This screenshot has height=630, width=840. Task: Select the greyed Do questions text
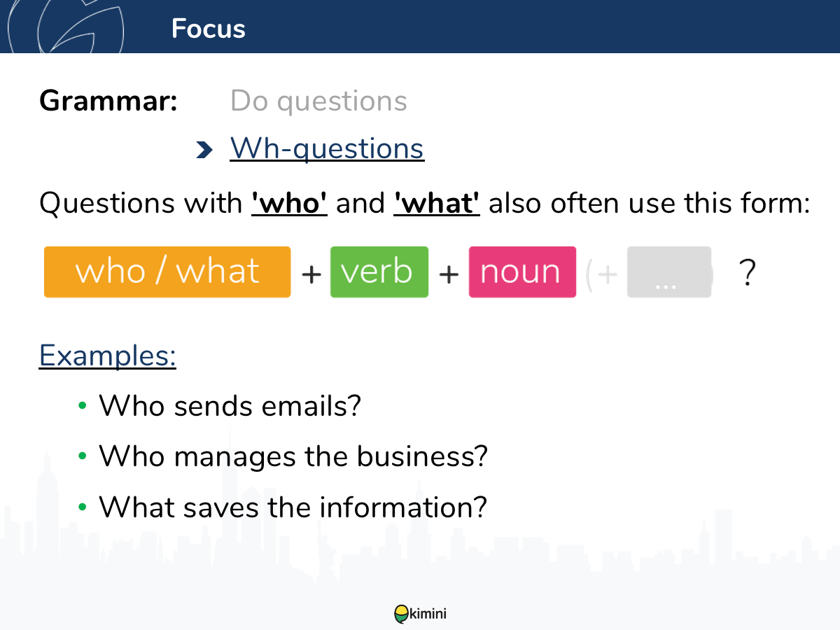318,101
